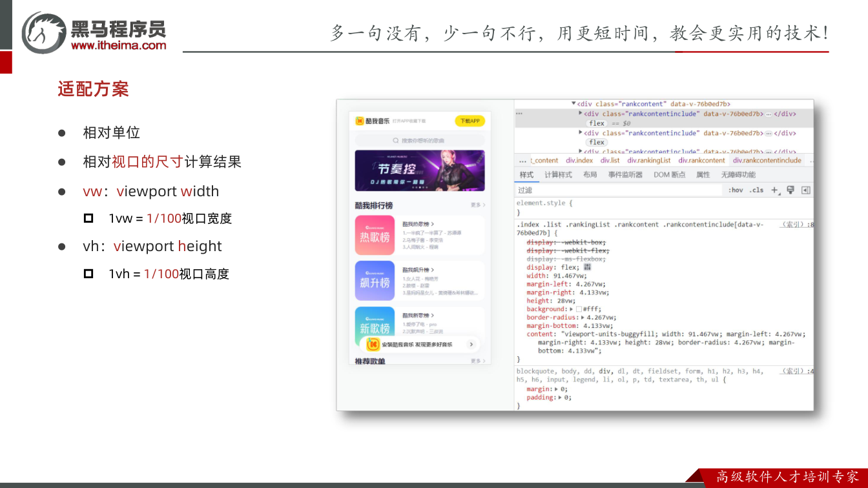
Task: Click the flex badge on the selected DOM node
Action: click(x=597, y=123)
